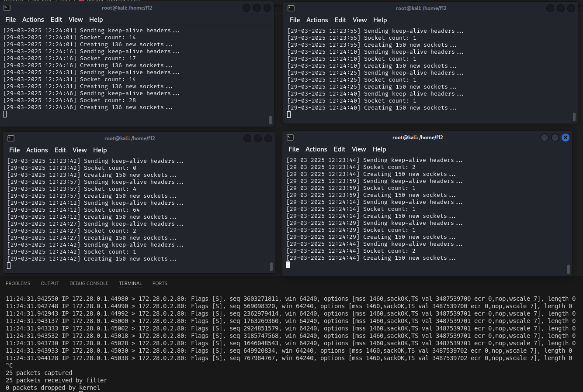Image resolution: width=583 pixels, height=392 pixels.
Task: Open File menu in top-right terminal
Action: [295, 20]
